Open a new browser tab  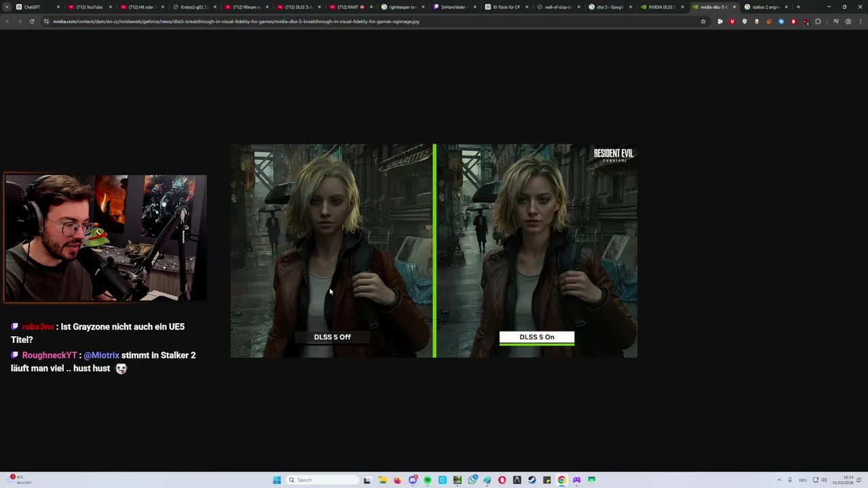click(x=798, y=7)
